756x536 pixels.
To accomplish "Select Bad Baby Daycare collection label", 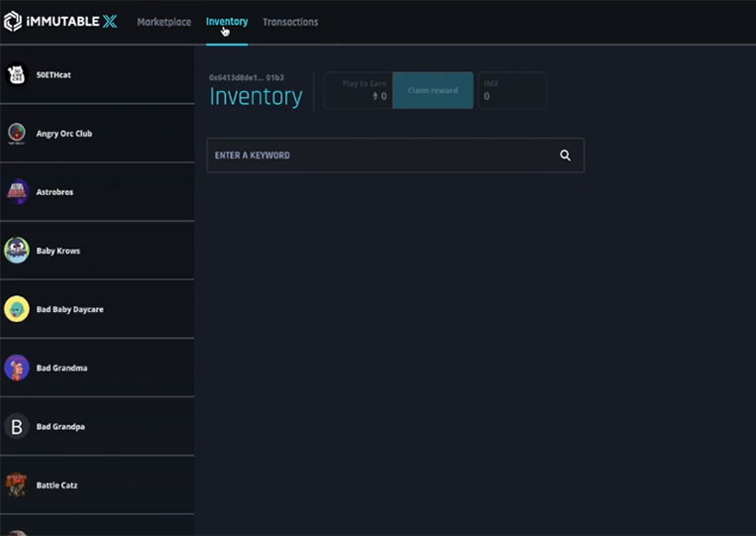I will [x=70, y=309].
